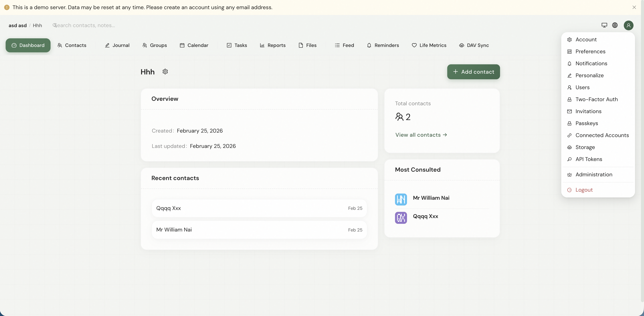Click the Life Metrics heart icon
644x316 pixels.
[x=414, y=45]
